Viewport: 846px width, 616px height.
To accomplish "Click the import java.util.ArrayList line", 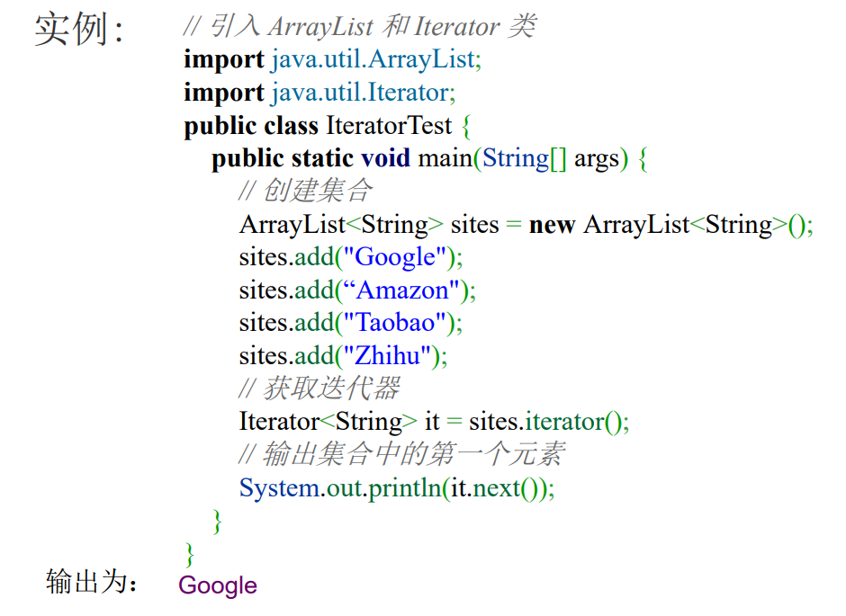I will tap(332, 59).
